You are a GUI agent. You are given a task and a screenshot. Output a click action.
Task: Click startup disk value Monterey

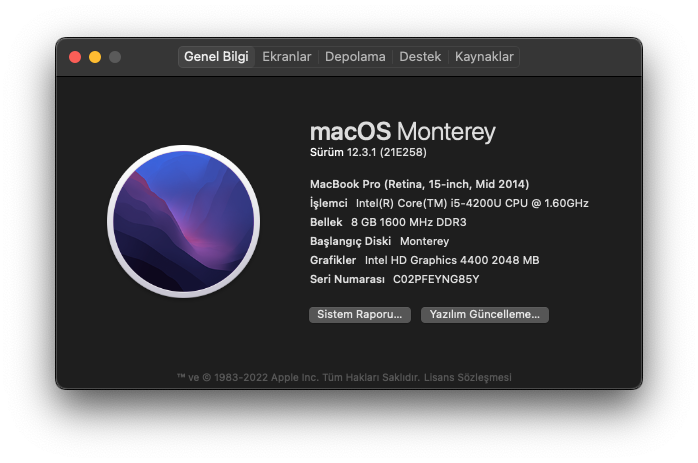click(x=424, y=241)
